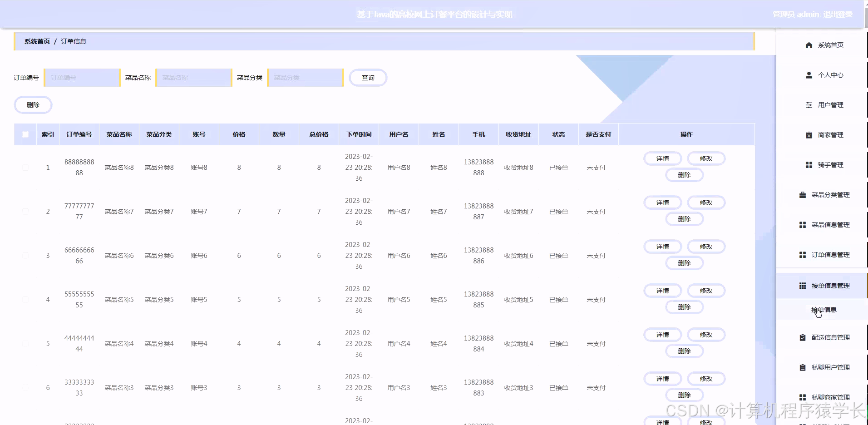Click the 下单时间 column header
This screenshot has height=425, width=868.
359,134
